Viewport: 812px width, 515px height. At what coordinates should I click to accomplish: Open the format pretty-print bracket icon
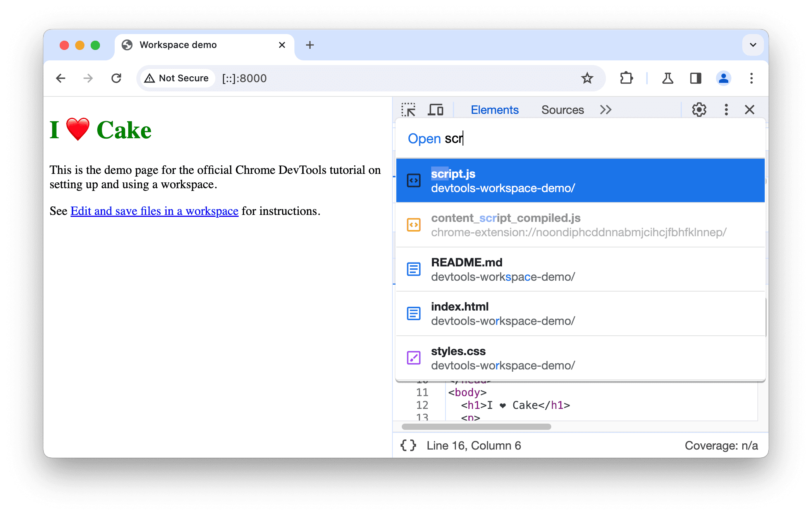pyautogui.click(x=410, y=445)
